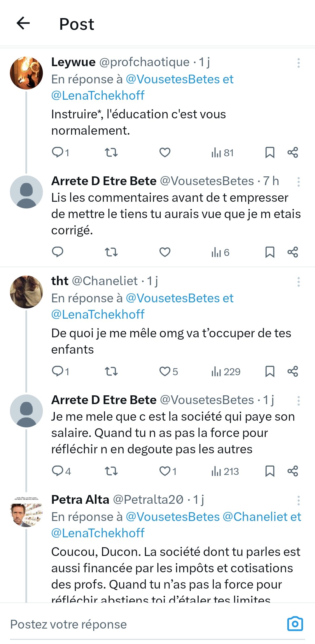Open @LenaTchekhoff mention in Leywue's reply
315x644 pixels.
[x=98, y=96]
